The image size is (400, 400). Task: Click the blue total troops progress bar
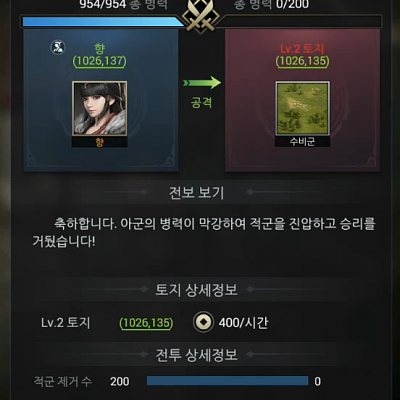point(103,22)
